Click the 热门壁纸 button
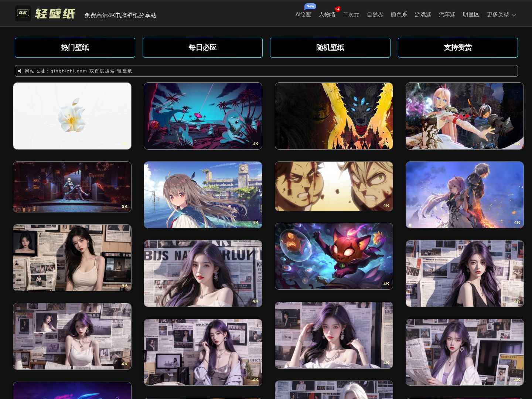532x399 pixels. pyautogui.click(x=75, y=48)
